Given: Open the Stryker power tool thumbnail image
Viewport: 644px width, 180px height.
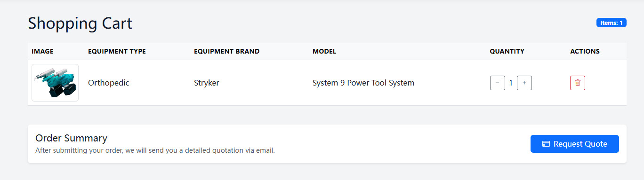Looking at the screenshot, I should click(55, 83).
